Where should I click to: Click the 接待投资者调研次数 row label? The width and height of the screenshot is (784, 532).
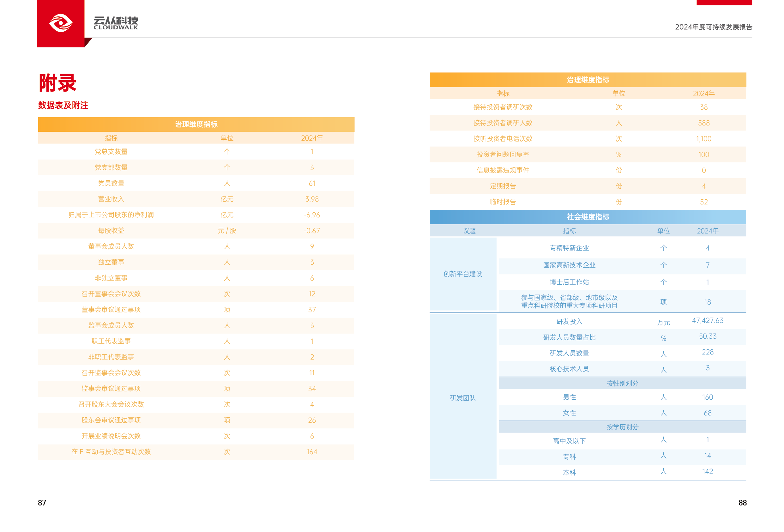coord(503,107)
